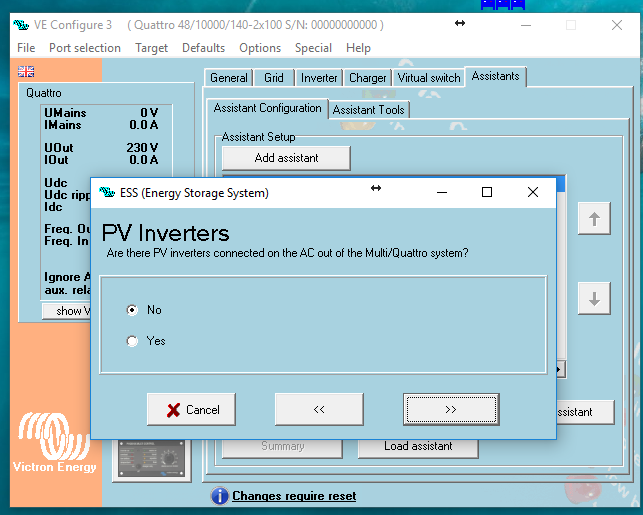Open the Defaults menu

(203, 48)
